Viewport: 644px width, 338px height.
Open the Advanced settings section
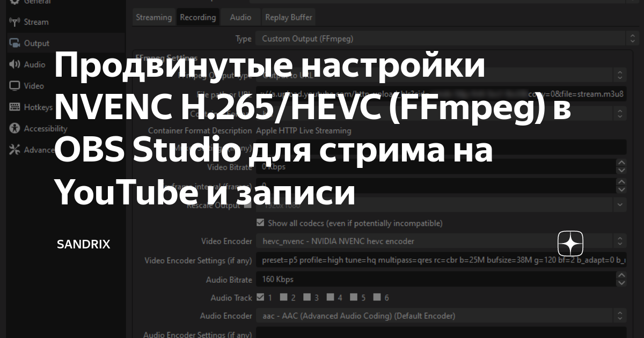pyautogui.click(x=32, y=150)
